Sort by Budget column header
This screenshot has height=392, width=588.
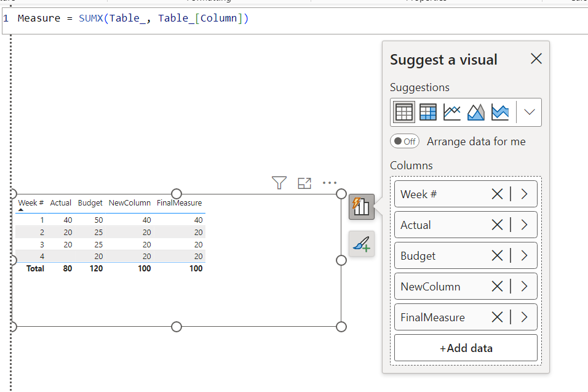coord(90,202)
